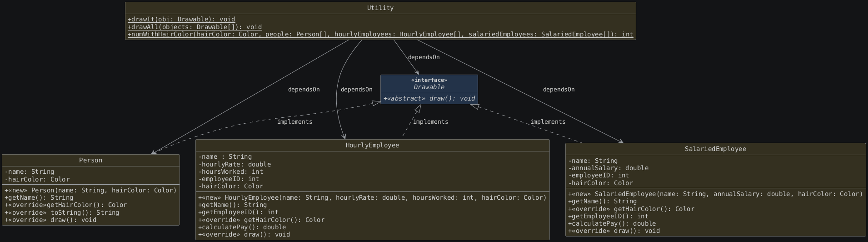The image size is (868, 242).
Task: Click the -hoursWorked: int field
Action: (x=230, y=171)
